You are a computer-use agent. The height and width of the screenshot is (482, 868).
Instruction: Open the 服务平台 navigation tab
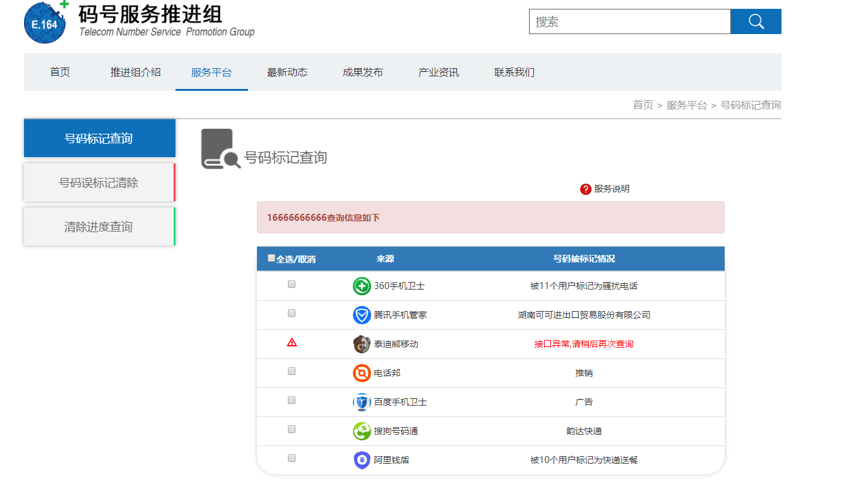point(211,72)
